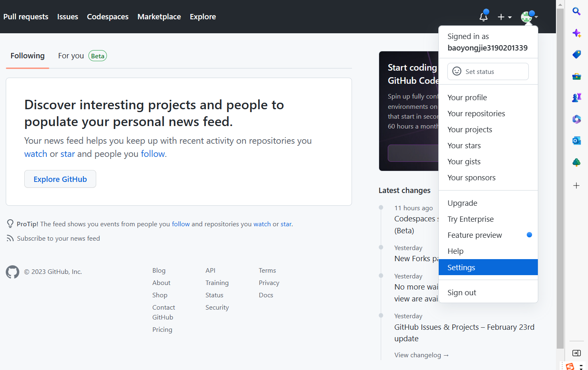The height and width of the screenshot is (370, 588).
Task: Click the vertical page scrollbar
Action: [x=560, y=177]
